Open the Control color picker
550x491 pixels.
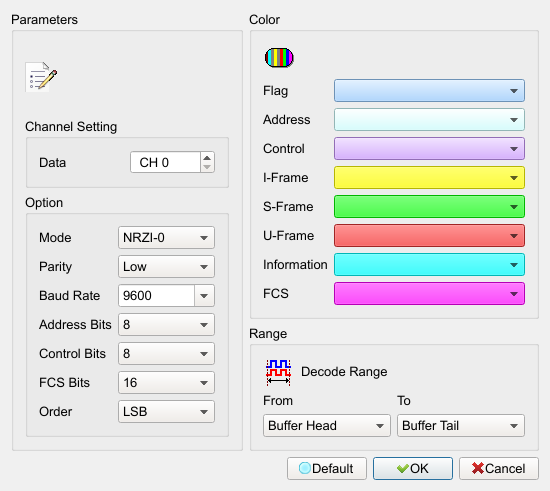tap(429, 149)
